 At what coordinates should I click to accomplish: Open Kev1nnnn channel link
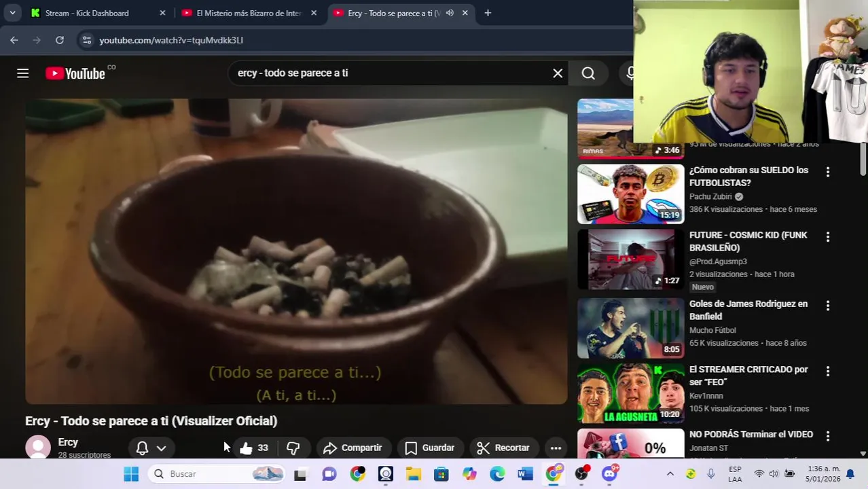coord(706,396)
